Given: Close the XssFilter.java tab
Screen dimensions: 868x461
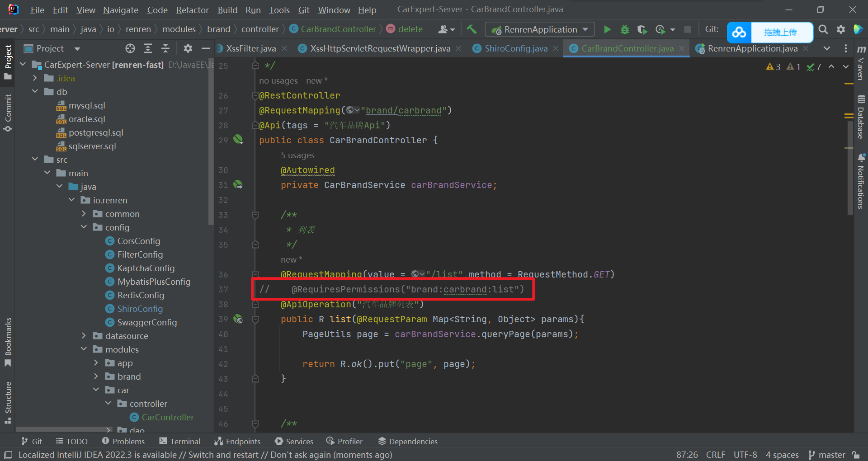Looking at the screenshot, I should pyautogui.click(x=284, y=48).
